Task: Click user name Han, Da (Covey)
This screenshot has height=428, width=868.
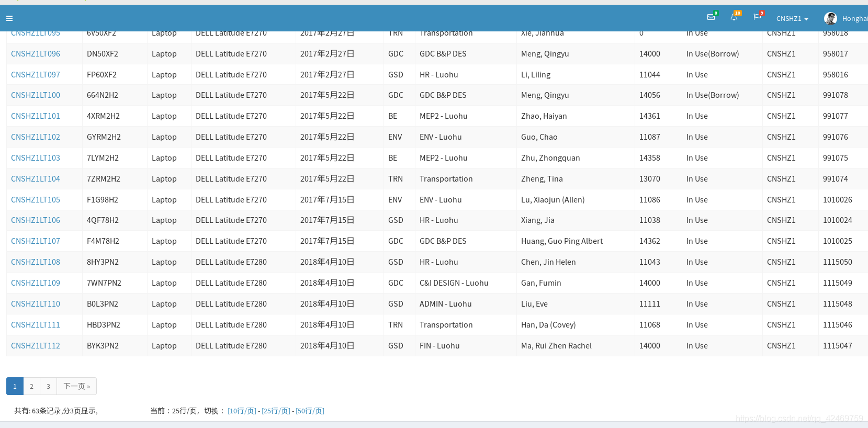Action: coord(548,325)
